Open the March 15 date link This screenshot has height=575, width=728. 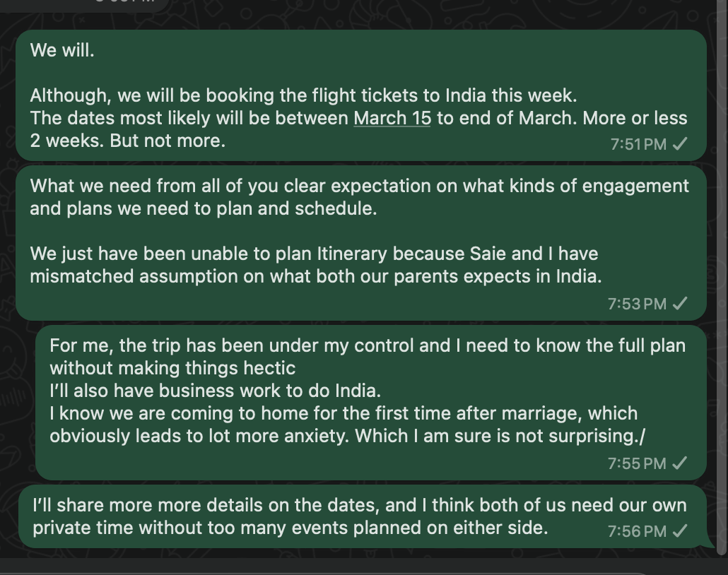click(392, 118)
